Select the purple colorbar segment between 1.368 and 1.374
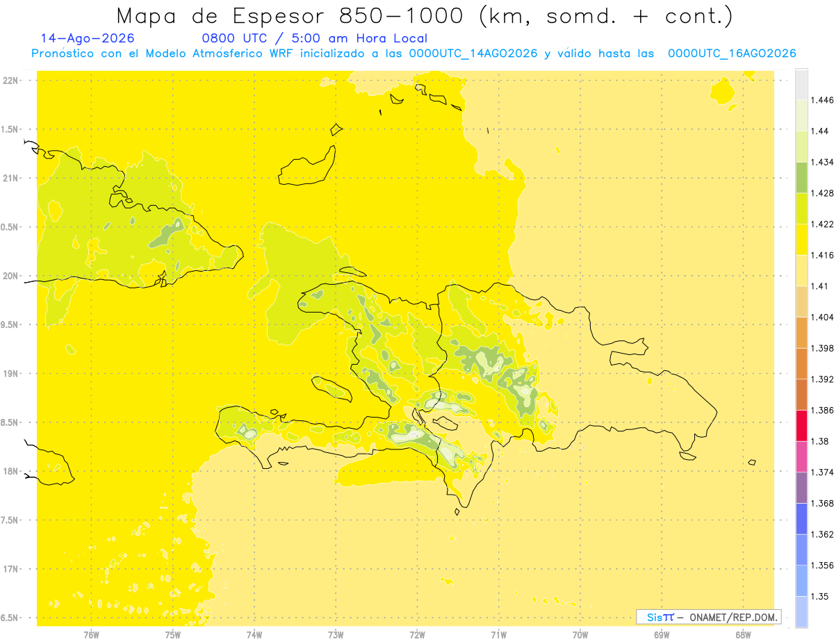834x644 pixels. 801,487
